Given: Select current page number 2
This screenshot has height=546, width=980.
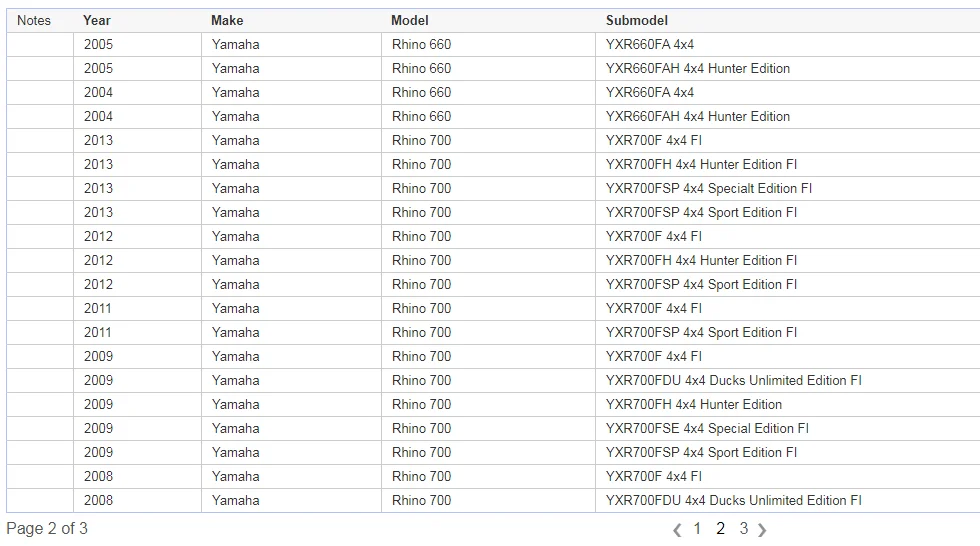Looking at the screenshot, I should (721, 529).
